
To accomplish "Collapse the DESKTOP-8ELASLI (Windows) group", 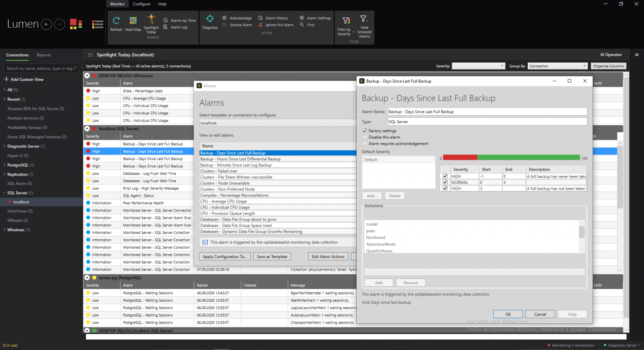I will pos(87,76).
